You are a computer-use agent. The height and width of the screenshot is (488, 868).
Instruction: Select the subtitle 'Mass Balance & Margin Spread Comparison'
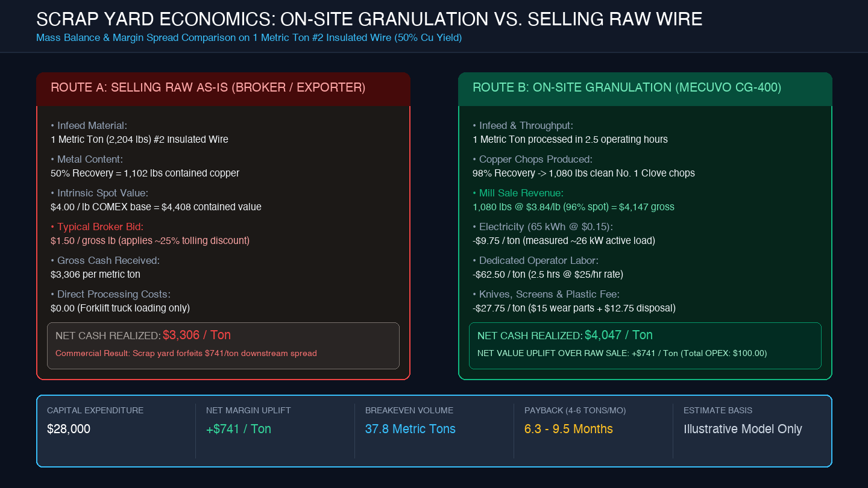[249, 38]
